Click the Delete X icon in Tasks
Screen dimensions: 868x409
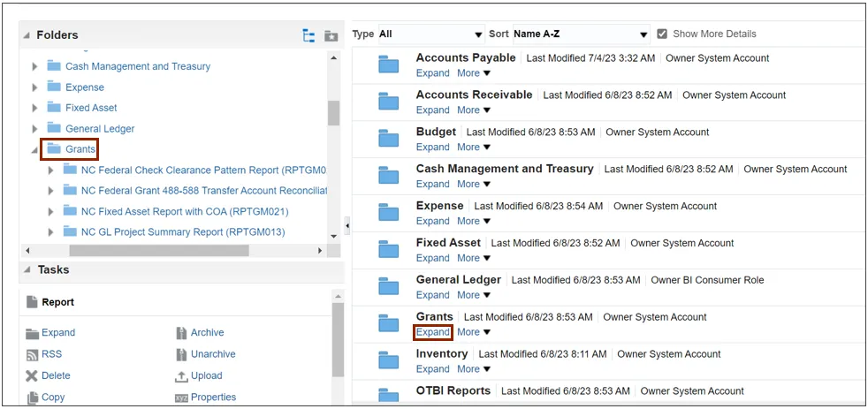(x=33, y=376)
